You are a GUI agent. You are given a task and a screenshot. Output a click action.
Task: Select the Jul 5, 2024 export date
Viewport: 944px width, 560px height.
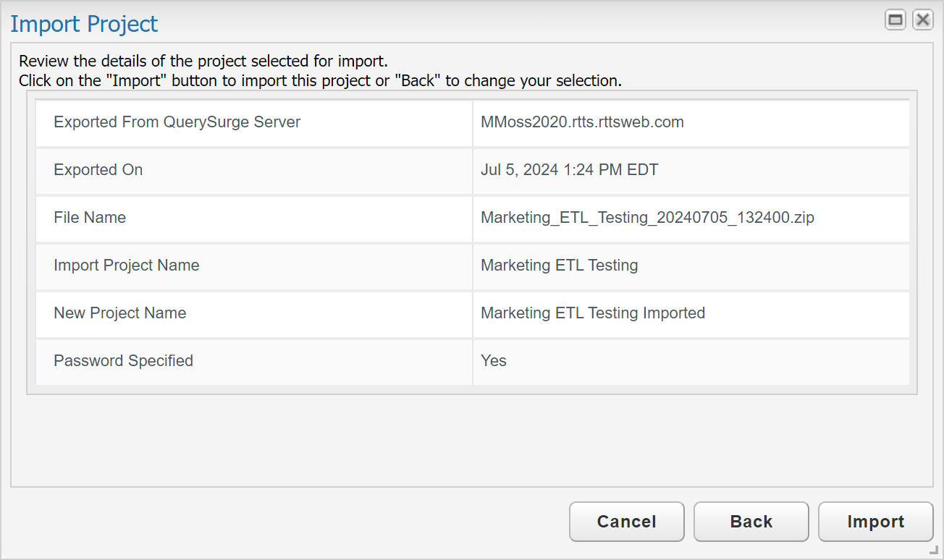(x=569, y=170)
